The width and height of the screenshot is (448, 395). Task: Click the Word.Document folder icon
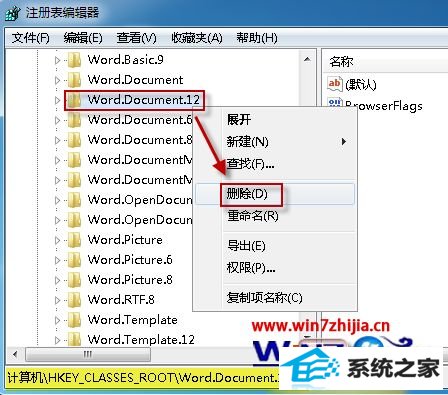pyautogui.click(x=74, y=80)
